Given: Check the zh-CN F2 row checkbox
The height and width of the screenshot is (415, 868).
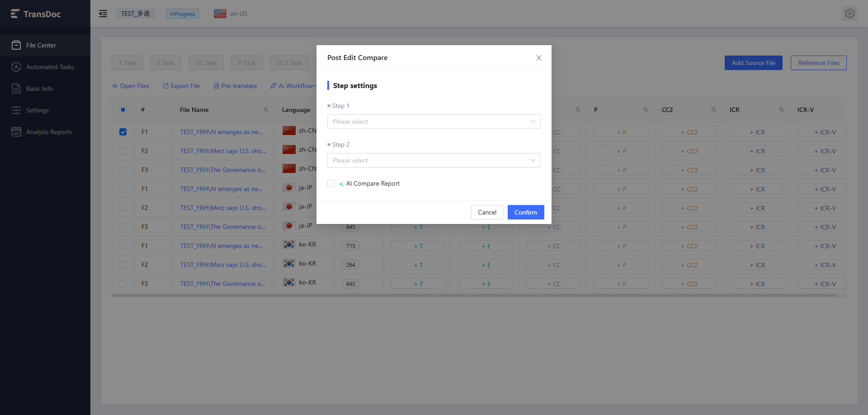Looking at the screenshot, I should (x=123, y=151).
